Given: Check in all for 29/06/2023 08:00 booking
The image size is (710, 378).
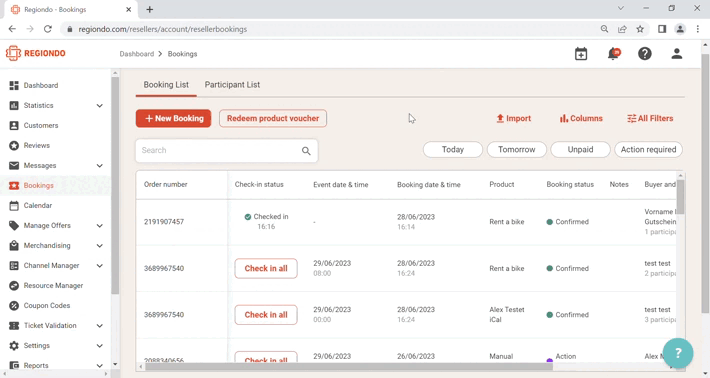Looking at the screenshot, I should (266, 268).
